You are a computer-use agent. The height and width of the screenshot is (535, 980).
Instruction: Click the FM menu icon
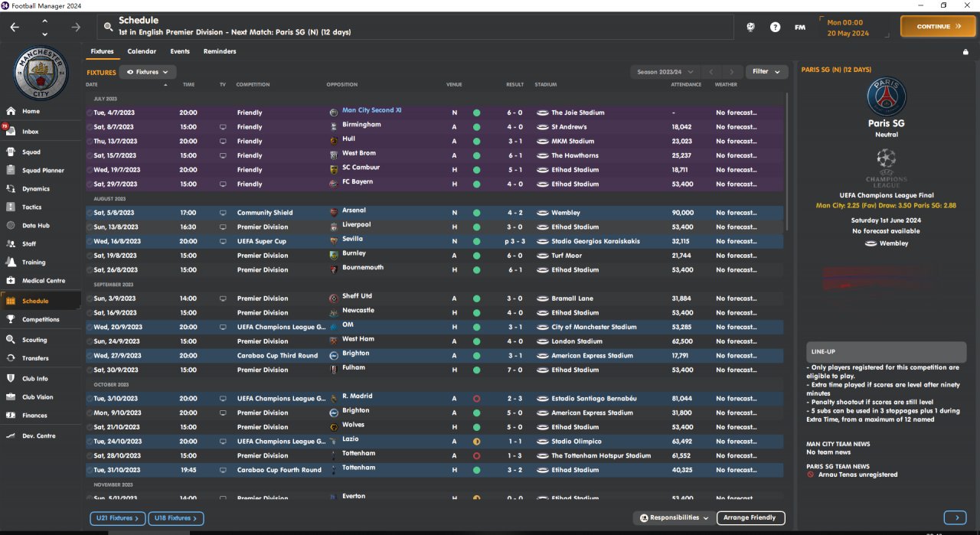799,27
